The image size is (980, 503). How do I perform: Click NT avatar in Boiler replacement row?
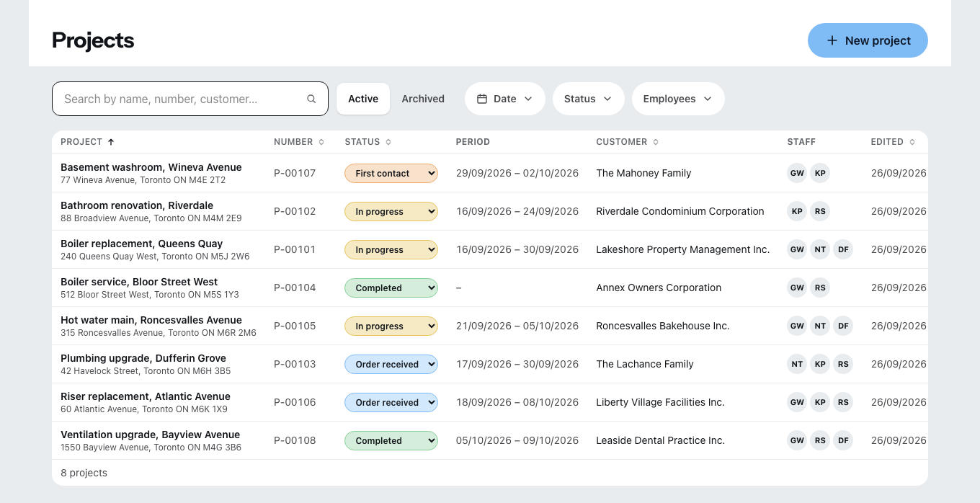point(820,249)
